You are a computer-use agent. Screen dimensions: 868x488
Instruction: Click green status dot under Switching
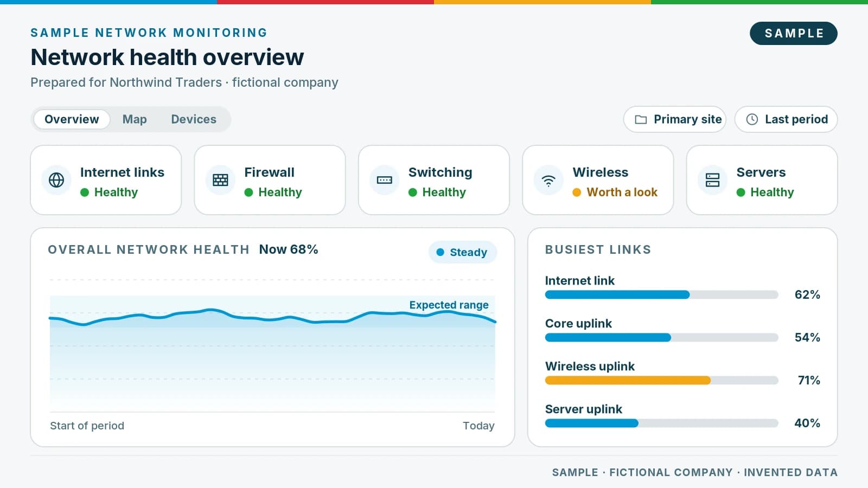pos(413,192)
